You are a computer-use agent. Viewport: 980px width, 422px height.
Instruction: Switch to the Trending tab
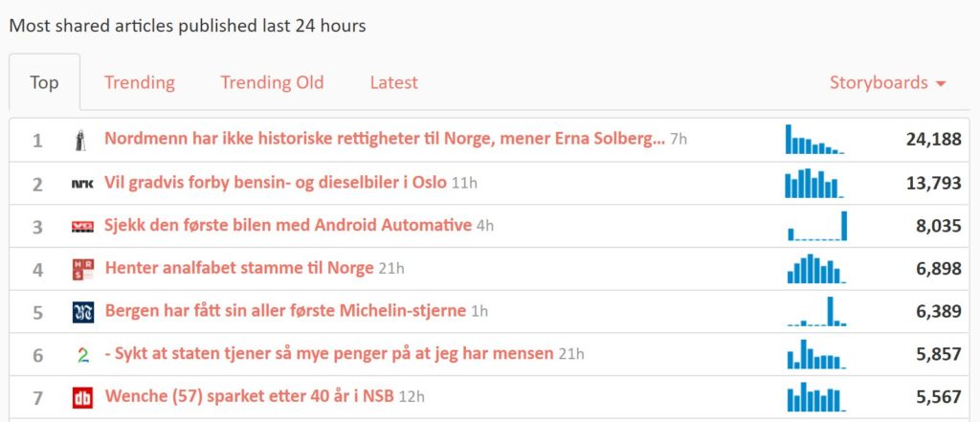[140, 82]
